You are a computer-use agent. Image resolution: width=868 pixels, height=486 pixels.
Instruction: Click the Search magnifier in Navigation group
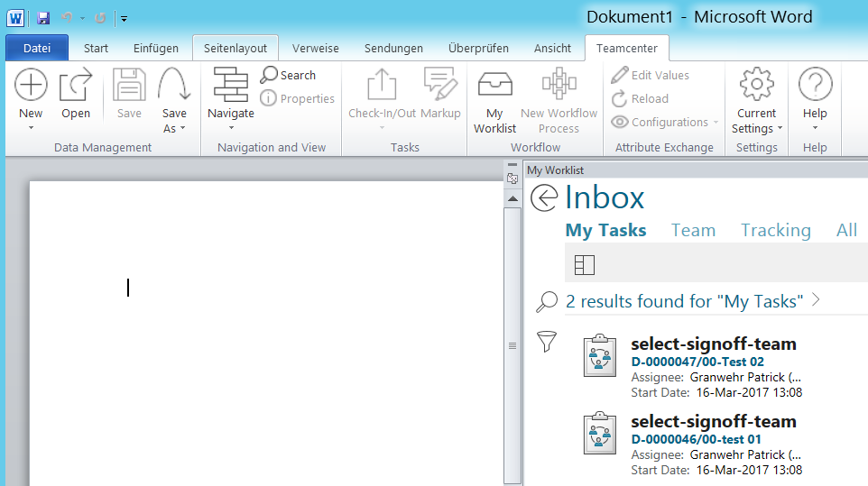pyautogui.click(x=269, y=75)
